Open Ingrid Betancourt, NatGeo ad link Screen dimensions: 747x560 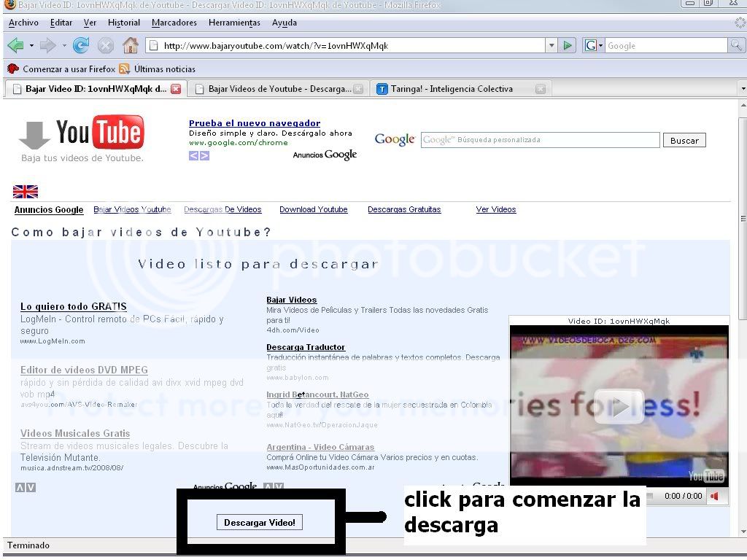tap(317, 394)
